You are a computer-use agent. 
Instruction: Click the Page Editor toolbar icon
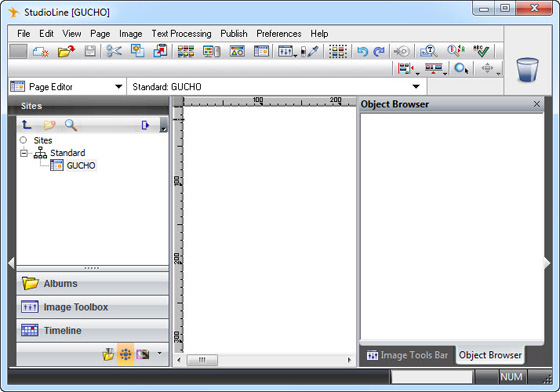click(x=261, y=51)
